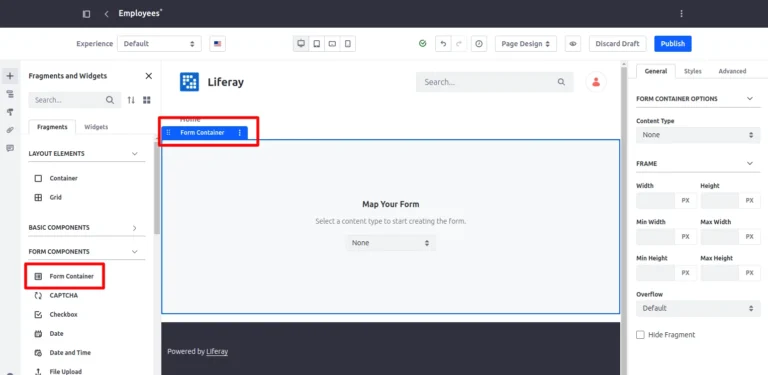Switch to the Styles tab
This screenshot has height=375, width=768.
693,71
